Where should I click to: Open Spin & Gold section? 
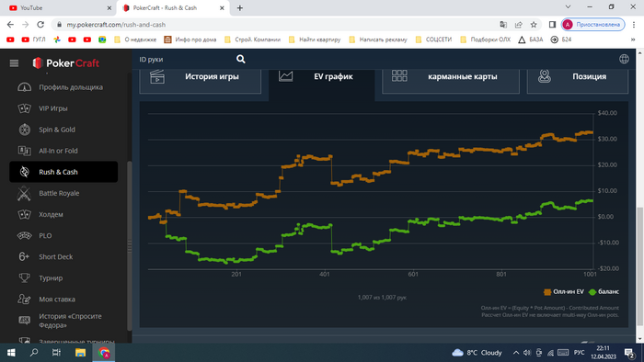tap(63, 130)
